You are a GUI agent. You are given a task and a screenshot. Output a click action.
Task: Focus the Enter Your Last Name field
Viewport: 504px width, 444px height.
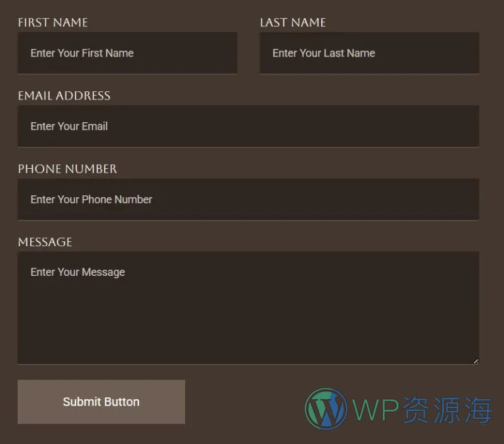tap(369, 53)
